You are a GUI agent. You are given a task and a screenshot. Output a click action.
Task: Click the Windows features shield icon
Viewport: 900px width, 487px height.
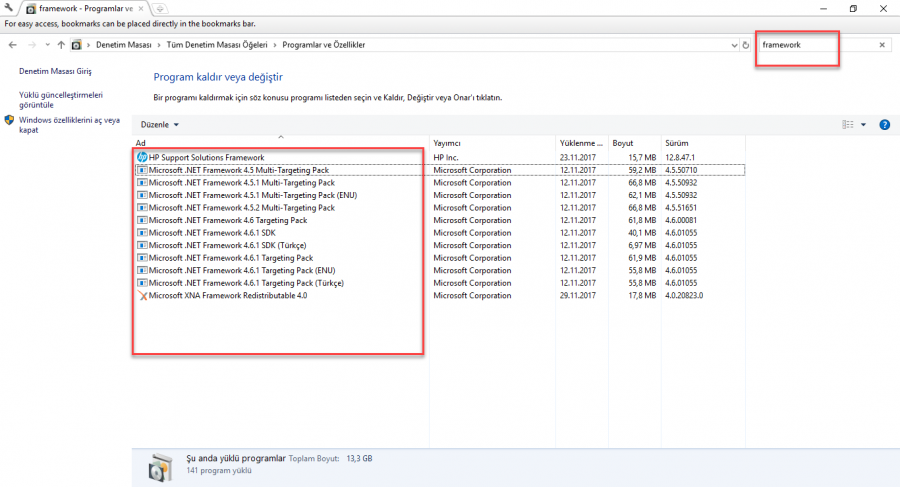tap(9, 120)
